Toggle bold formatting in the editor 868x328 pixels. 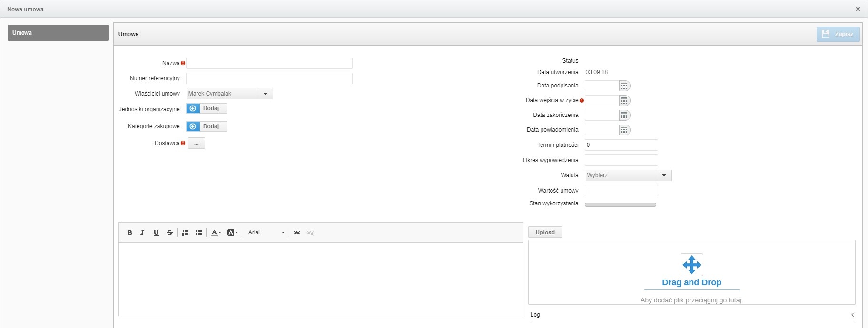click(129, 232)
